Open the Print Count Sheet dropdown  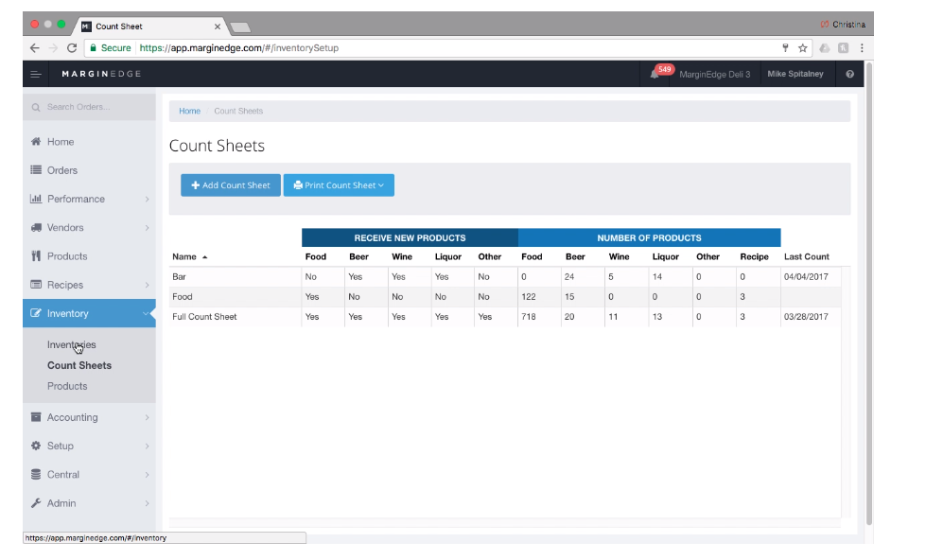click(339, 185)
